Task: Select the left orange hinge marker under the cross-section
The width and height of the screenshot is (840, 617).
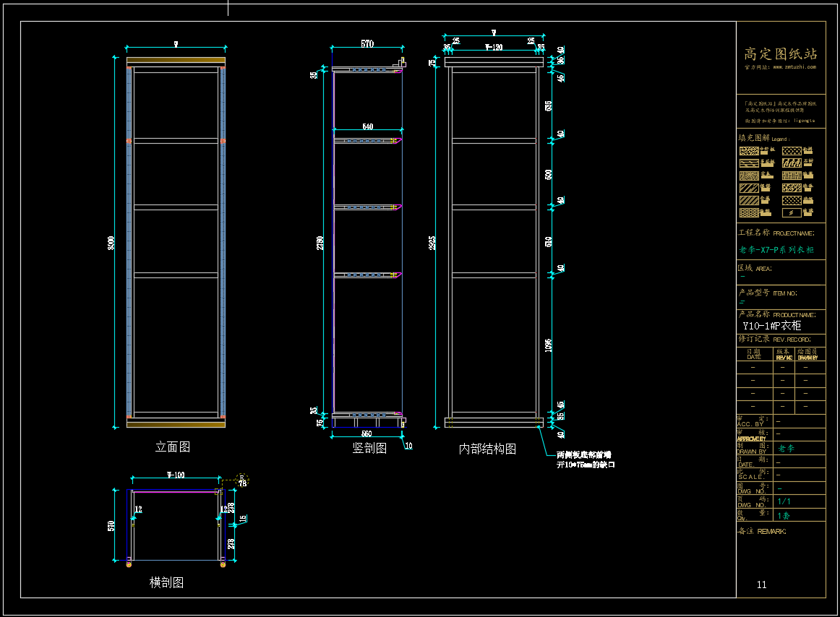Action: tap(129, 564)
